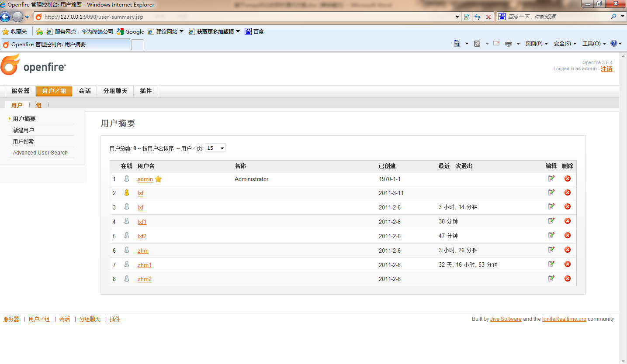Open the users per page dropdown
This screenshot has height=364, width=627.
coord(215,148)
